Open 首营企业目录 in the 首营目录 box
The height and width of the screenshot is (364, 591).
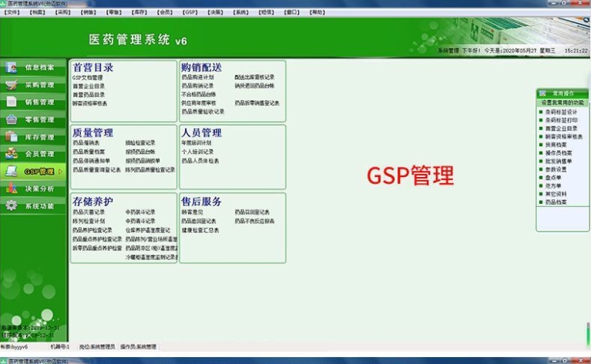point(89,86)
